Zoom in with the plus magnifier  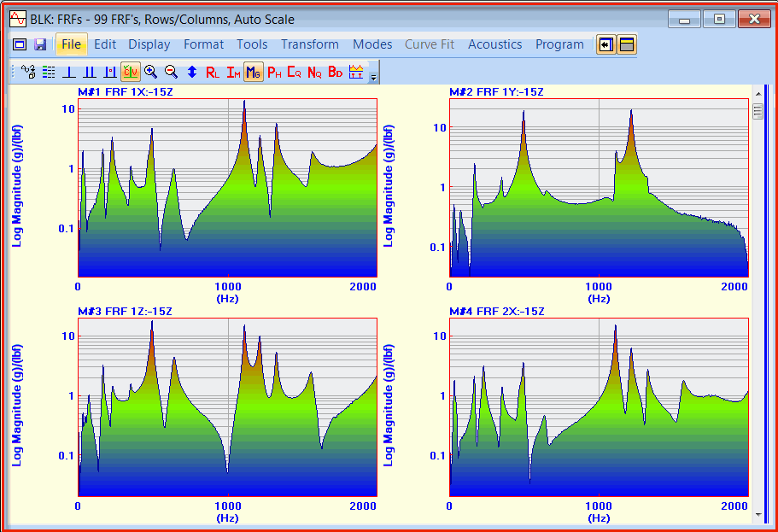151,72
